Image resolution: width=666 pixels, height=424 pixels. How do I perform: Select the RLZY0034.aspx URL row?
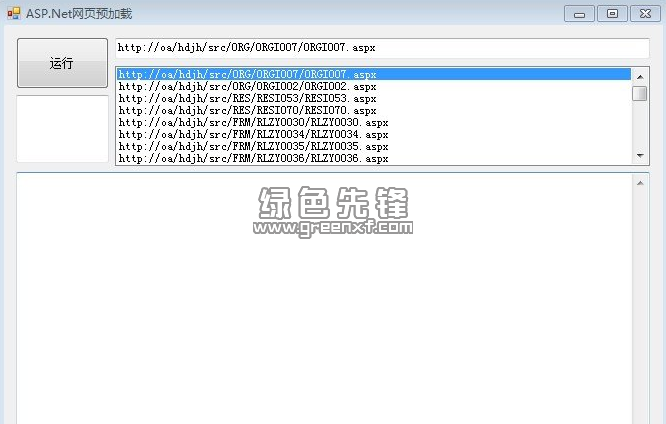coord(374,134)
